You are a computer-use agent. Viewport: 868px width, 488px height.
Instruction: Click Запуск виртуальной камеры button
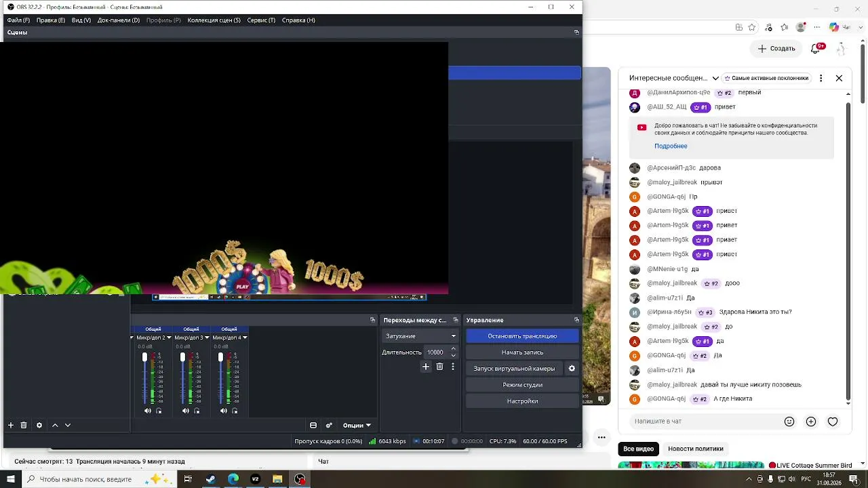(x=514, y=369)
